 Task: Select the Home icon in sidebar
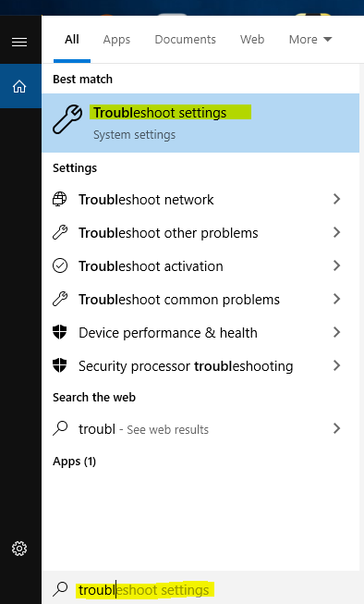[x=19, y=87]
